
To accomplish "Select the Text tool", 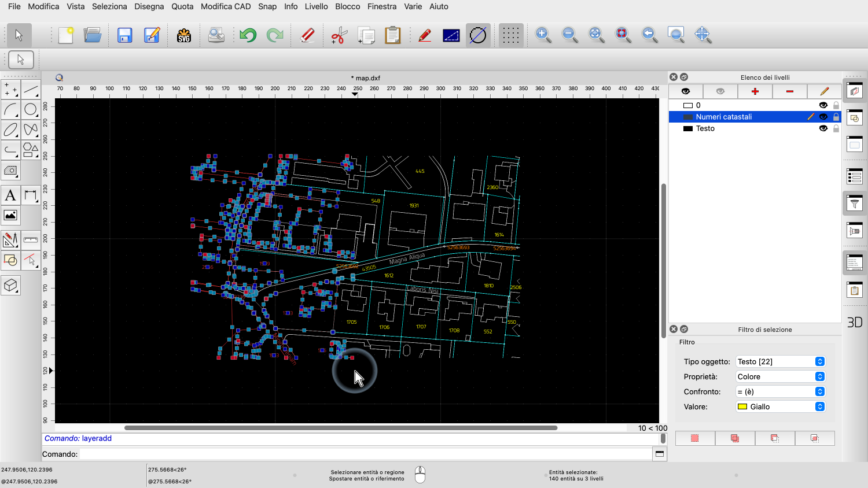I will tap(10, 195).
